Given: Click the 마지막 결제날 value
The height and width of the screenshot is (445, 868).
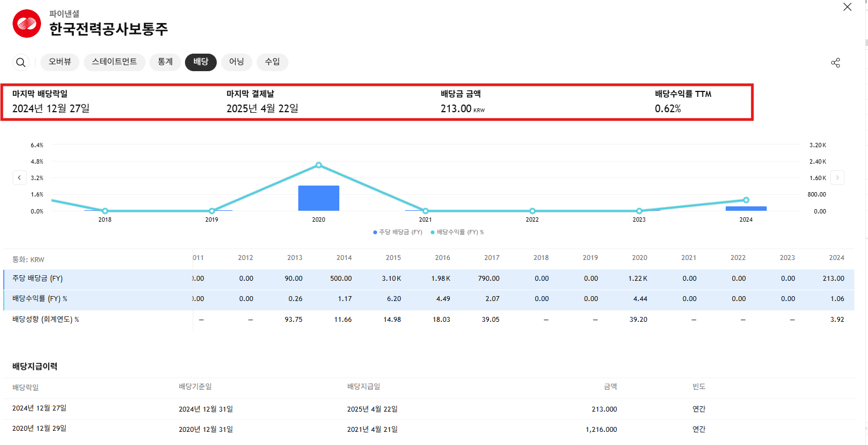Looking at the screenshot, I should click(263, 108).
